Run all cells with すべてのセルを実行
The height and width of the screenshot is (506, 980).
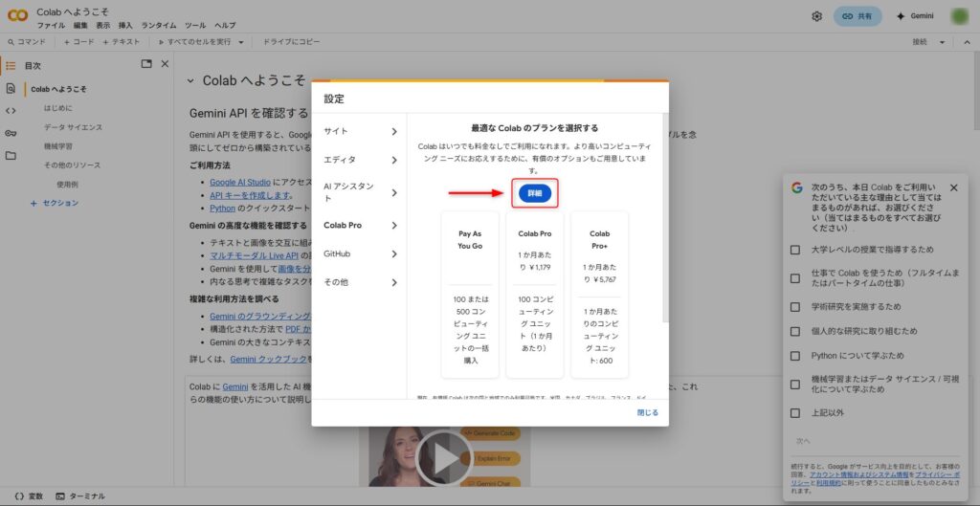[x=194, y=42]
